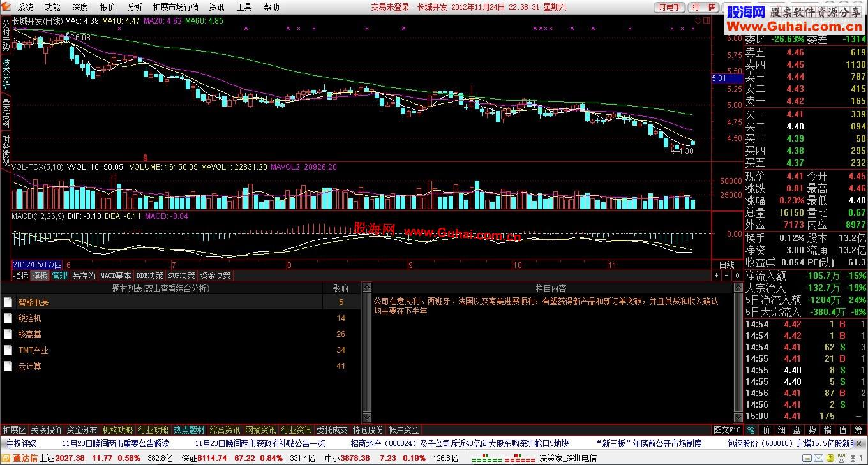Open the 热点题材 bottom tab
868x465 pixels.
click(189, 430)
